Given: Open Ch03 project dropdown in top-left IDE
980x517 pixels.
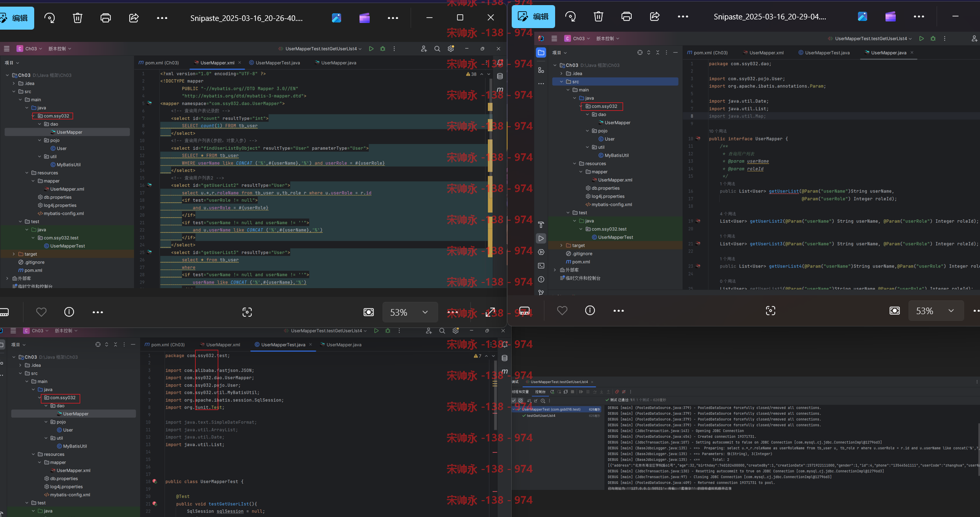Looking at the screenshot, I should [30, 49].
